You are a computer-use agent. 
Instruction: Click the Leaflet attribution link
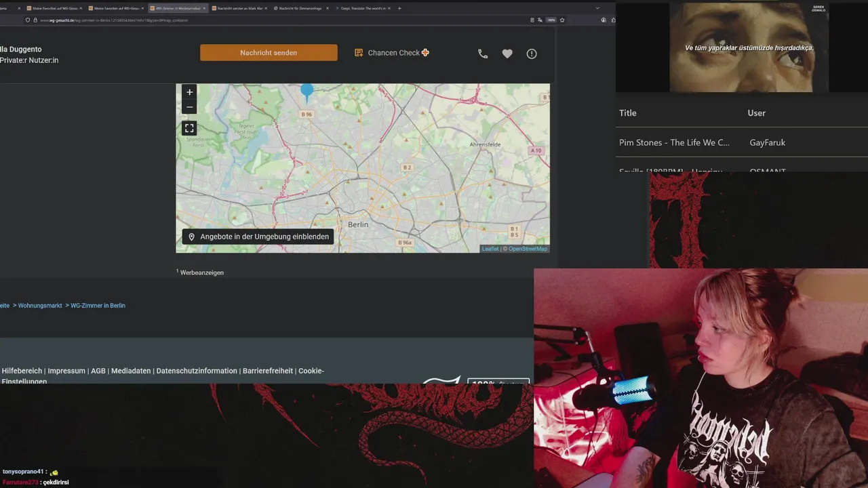490,249
